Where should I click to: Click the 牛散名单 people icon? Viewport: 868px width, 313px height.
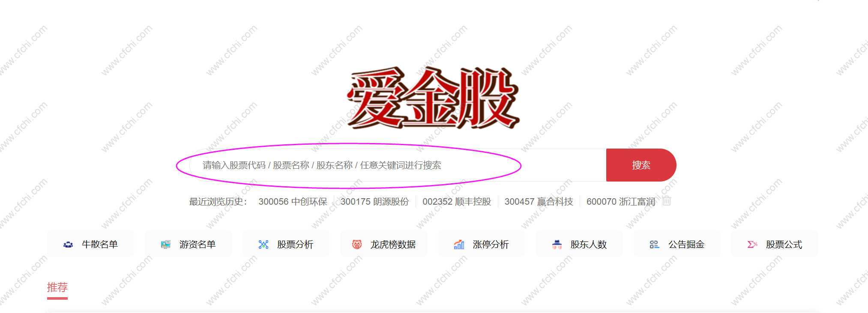pyautogui.click(x=68, y=244)
